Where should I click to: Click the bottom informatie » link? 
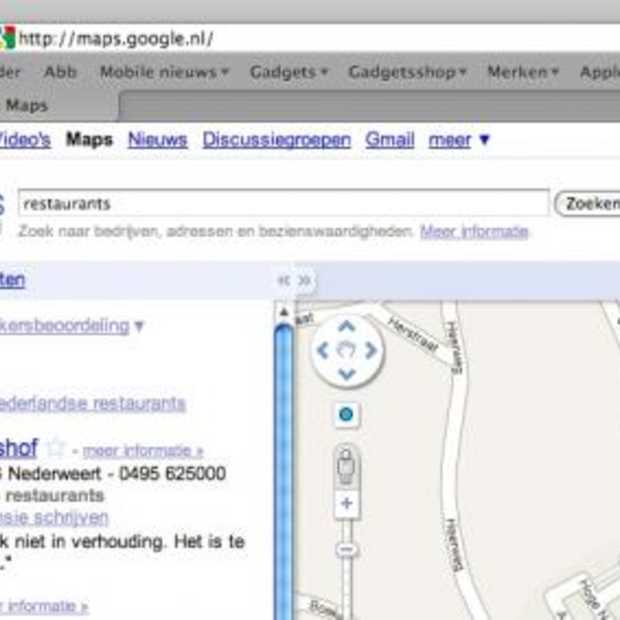pos(44,606)
